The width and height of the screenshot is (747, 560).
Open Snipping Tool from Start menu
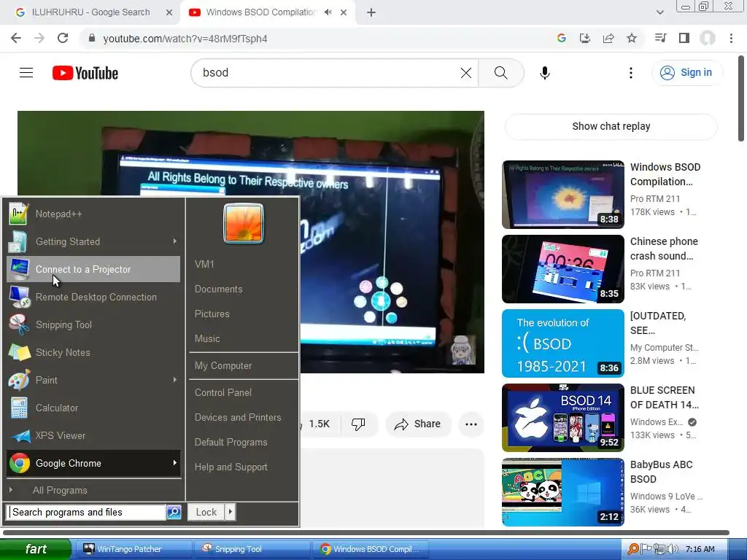93,324
